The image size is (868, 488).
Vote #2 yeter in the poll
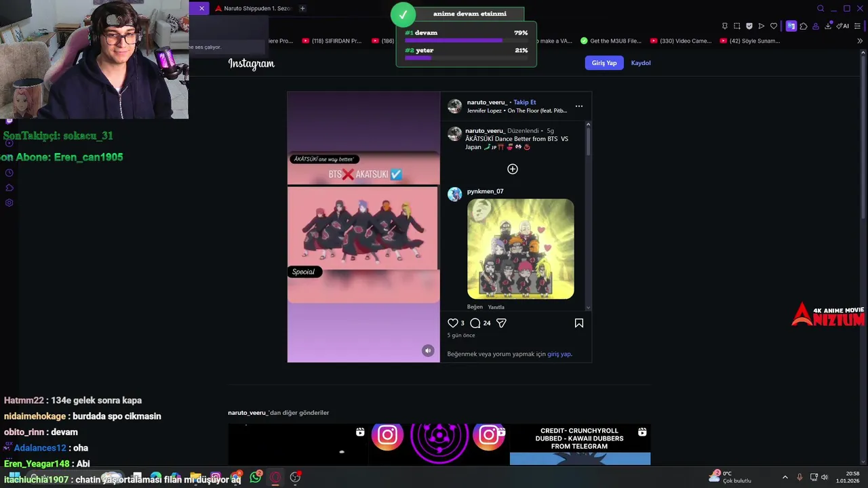click(466, 54)
